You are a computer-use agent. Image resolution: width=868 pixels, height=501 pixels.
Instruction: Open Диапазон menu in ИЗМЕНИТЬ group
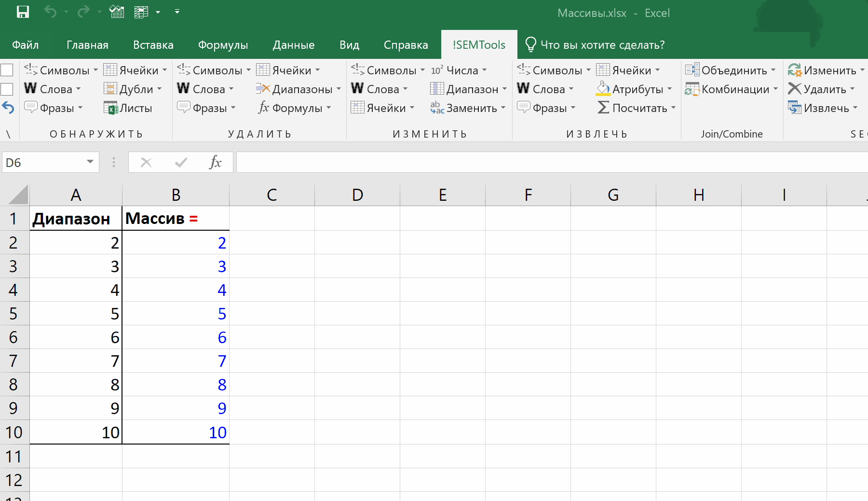tap(469, 89)
